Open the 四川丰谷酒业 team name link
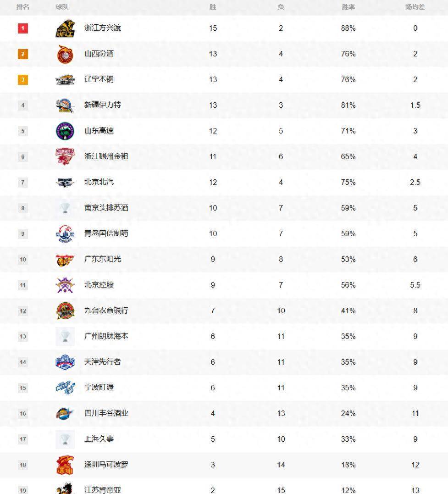 pyautogui.click(x=106, y=413)
